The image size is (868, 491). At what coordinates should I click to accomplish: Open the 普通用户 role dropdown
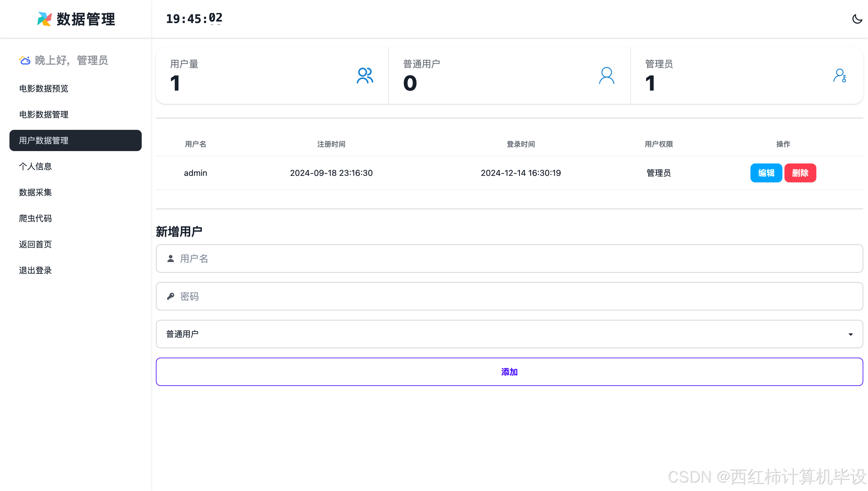click(x=509, y=334)
